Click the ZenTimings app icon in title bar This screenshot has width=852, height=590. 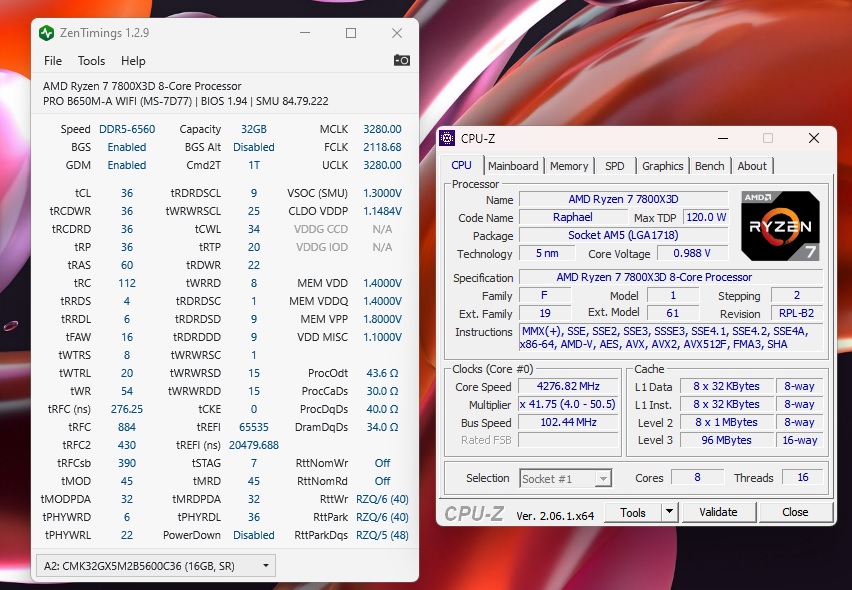(46, 33)
